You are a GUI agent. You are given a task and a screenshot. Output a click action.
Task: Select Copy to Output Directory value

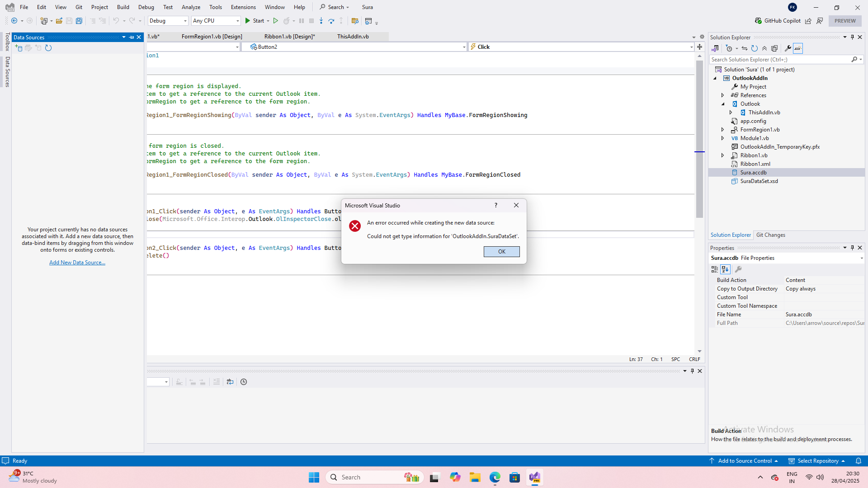[x=824, y=289]
